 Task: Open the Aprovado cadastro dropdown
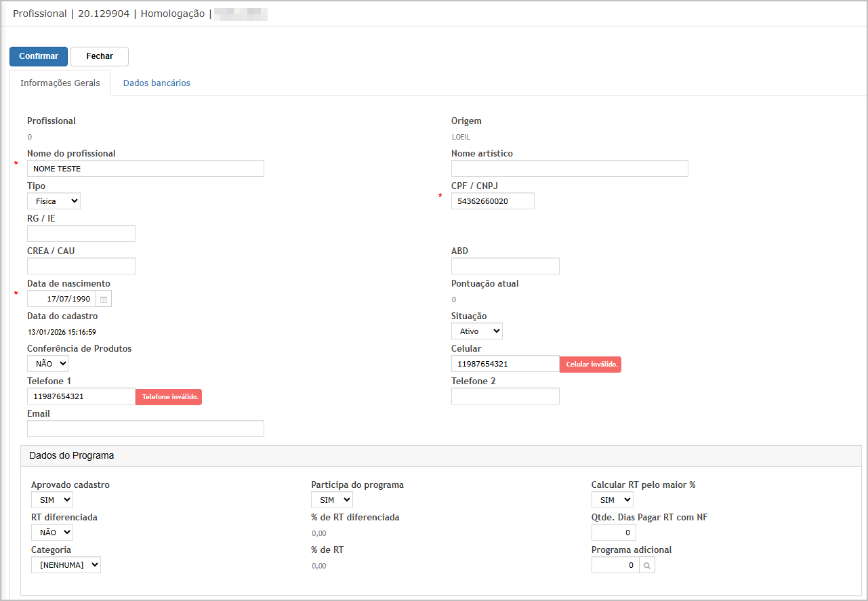click(x=52, y=500)
